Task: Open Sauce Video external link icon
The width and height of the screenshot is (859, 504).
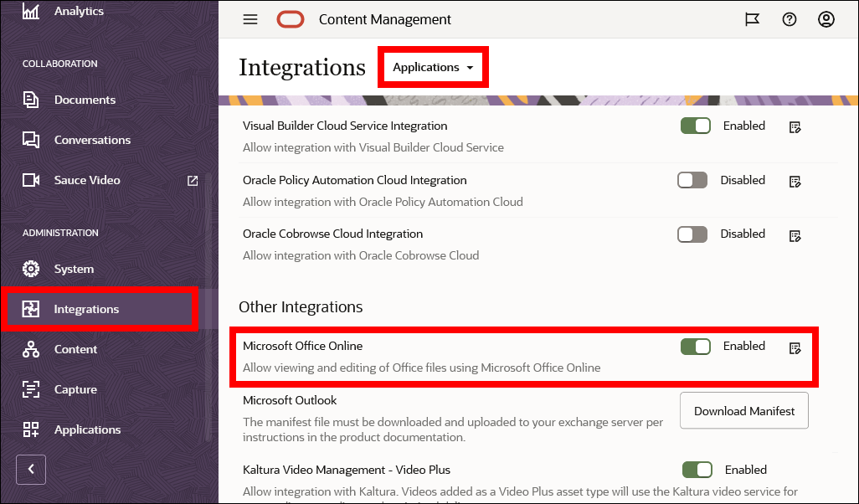Action: point(193,180)
